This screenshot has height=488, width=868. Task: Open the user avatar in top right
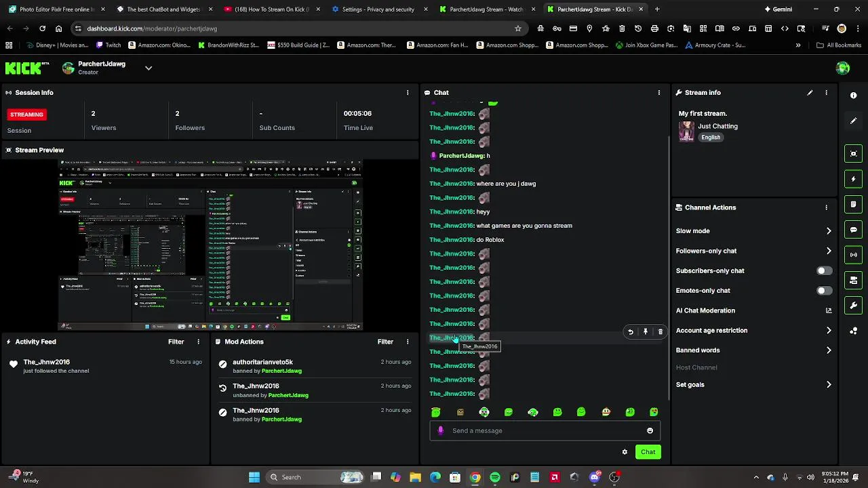tap(843, 68)
